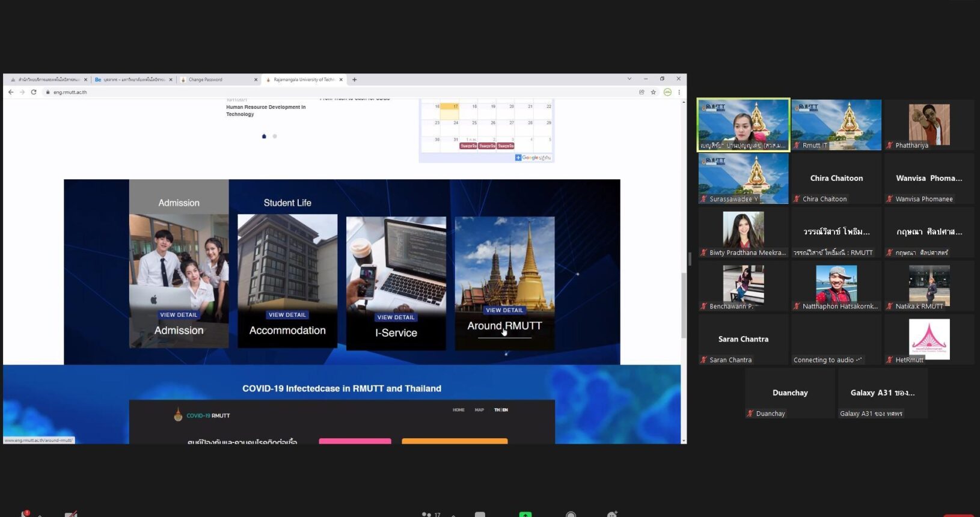Close the first browser tab
This screenshot has height=517, width=980.
pos(85,79)
